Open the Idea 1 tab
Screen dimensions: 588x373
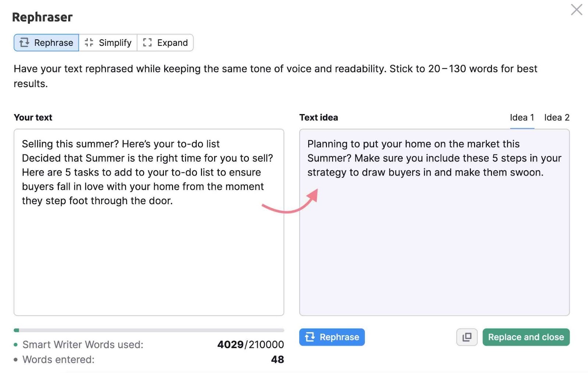click(x=522, y=117)
